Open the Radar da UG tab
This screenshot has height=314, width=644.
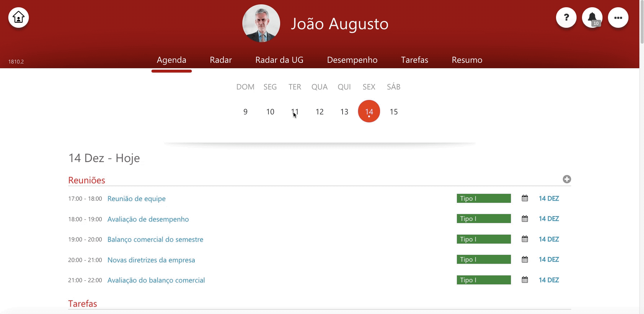point(279,60)
